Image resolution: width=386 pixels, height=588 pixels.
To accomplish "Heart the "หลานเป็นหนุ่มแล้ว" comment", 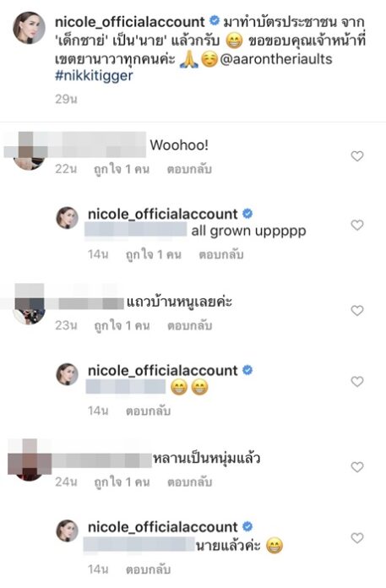I will click(x=357, y=467).
